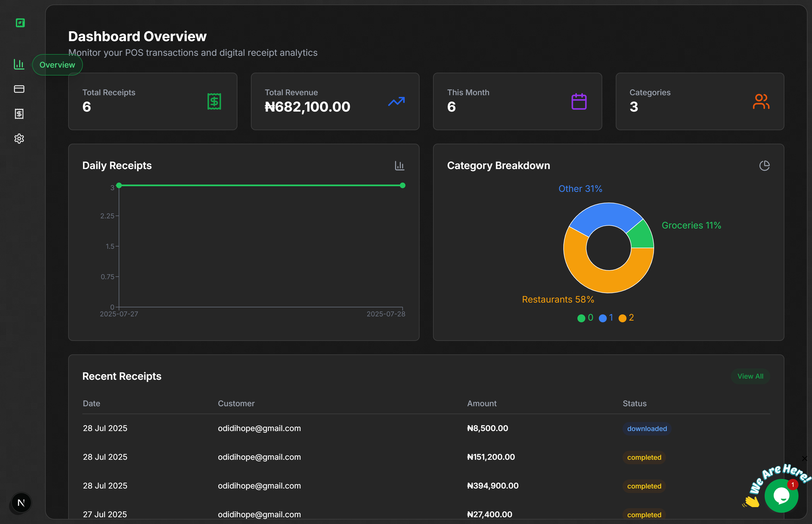Viewport: 812px width, 524px height.
Task: Click the ₦394,900.00 amount
Action: (x=493, y=486)
